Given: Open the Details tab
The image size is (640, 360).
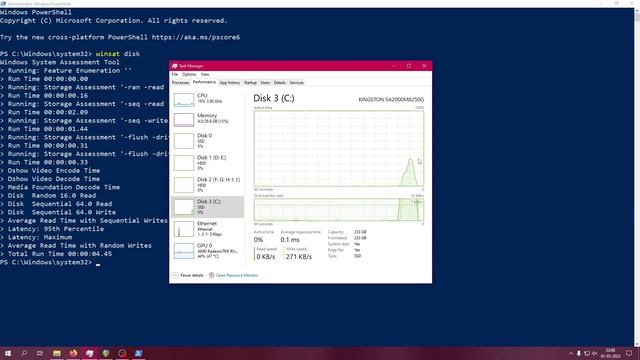Looking at the screenshot, I should point(280,82).
